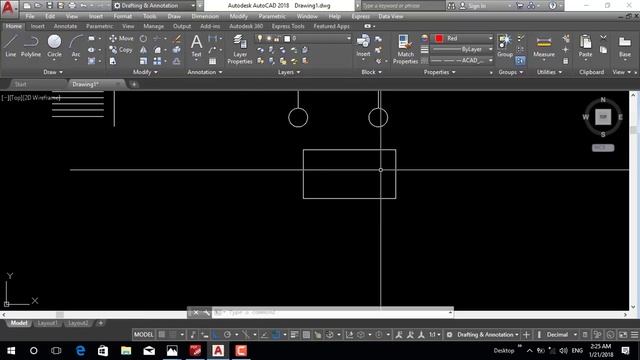640x360 pixels.
Task: Toggle Polar tracking in status bar
Action: [x=227, y=335]
